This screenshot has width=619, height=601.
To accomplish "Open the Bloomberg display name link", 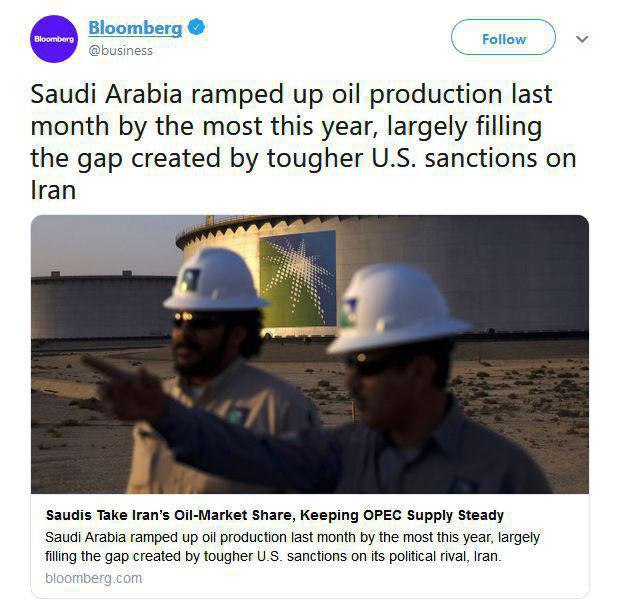I will click(x=135, y=29).
